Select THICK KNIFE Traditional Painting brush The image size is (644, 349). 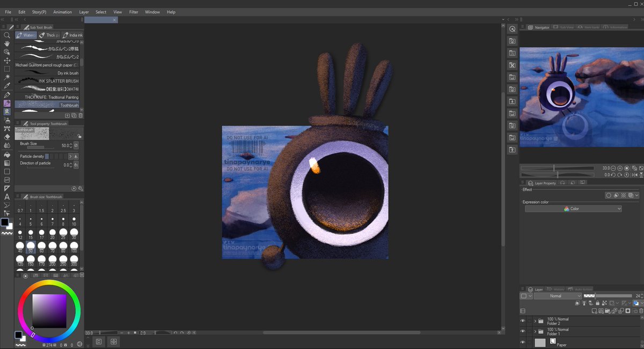click(x=47, y=97)
